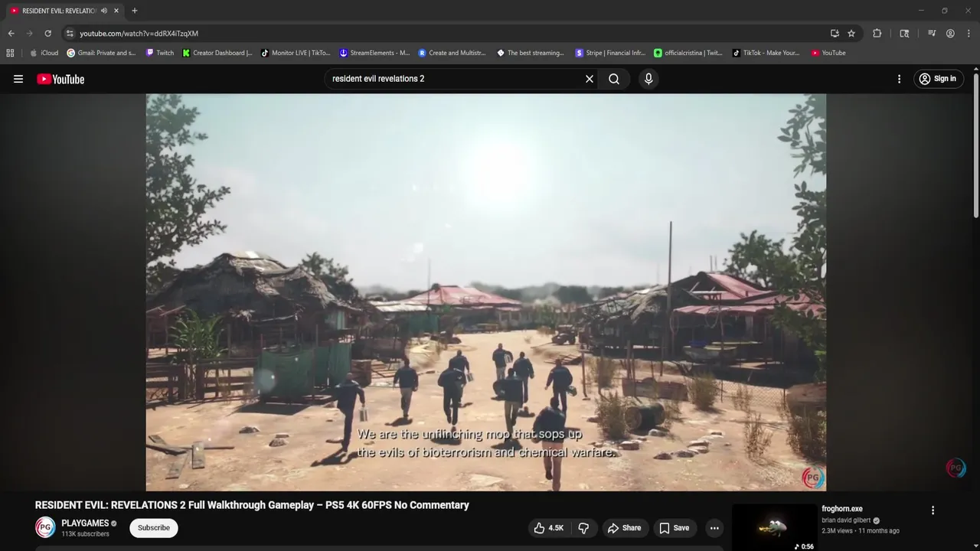The image size is (980, 551).
Task: Share the video
Action: pos(624,528)
